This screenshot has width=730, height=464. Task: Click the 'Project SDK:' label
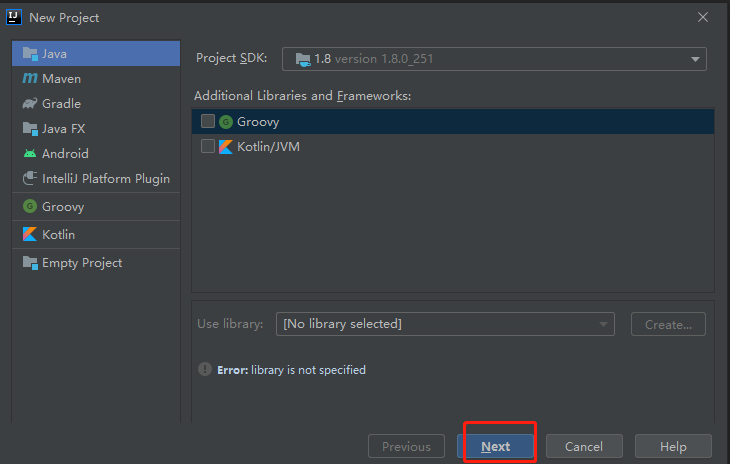231,58
